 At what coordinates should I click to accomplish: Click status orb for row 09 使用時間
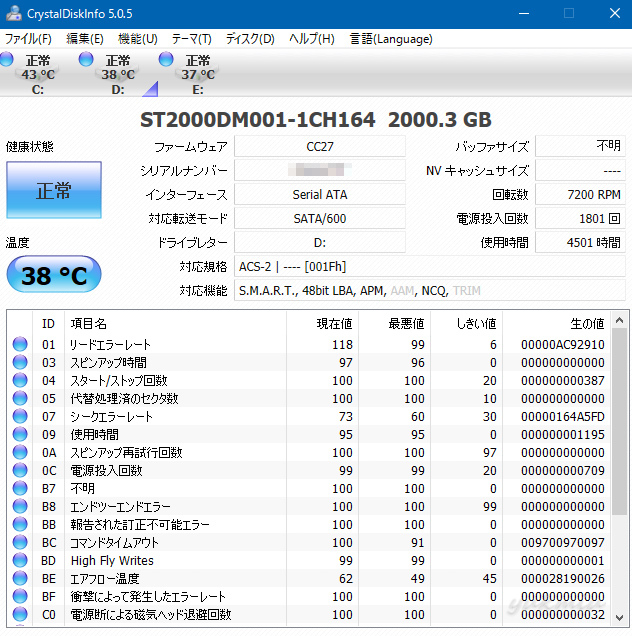pos(20,434)
